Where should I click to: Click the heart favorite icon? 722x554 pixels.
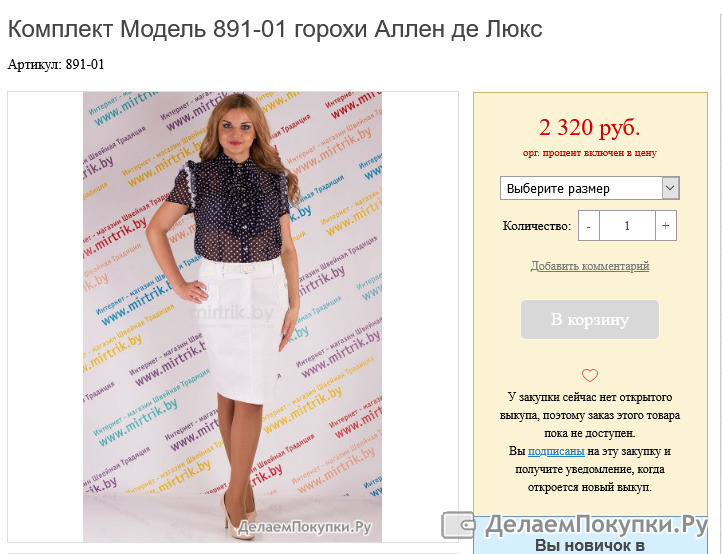[589, 375]
